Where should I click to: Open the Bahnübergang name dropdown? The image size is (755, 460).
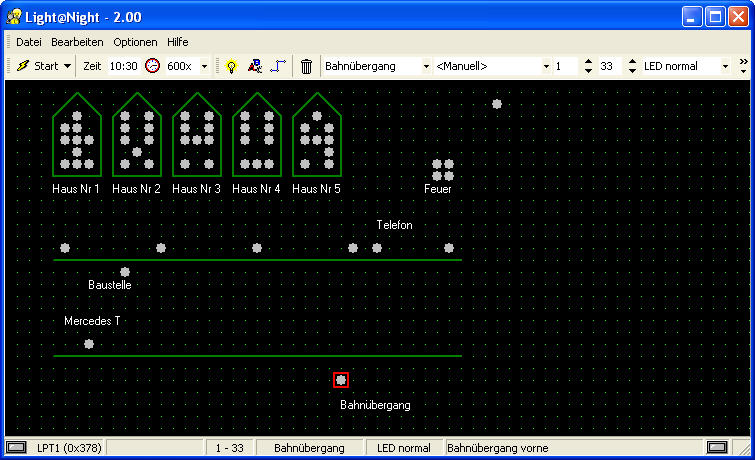(x=426, y=66)
